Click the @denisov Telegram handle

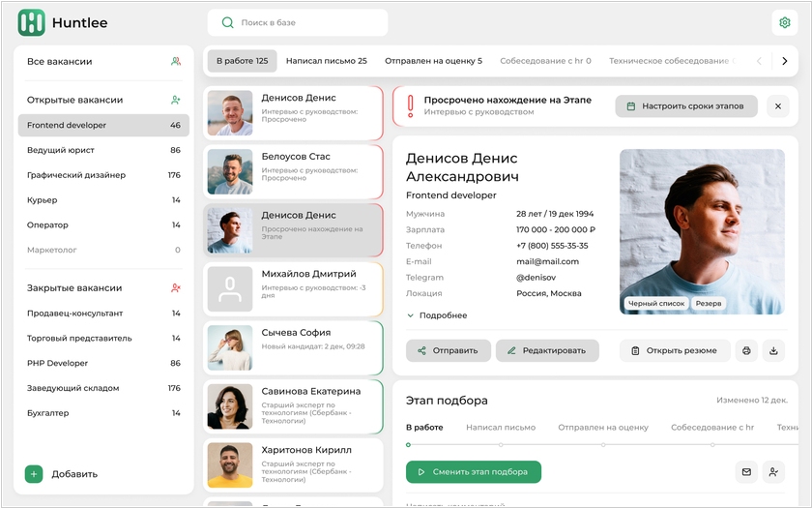(x=536, y=278)
